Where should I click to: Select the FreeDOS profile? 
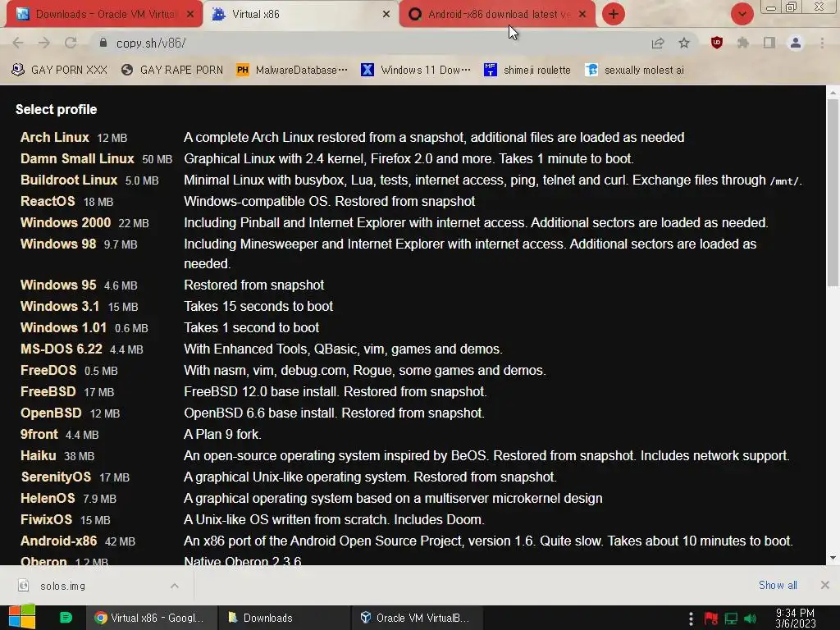[48, 371]
